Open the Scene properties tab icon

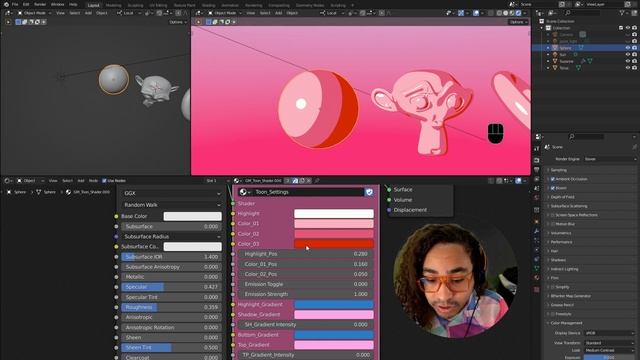pos(537,188)
